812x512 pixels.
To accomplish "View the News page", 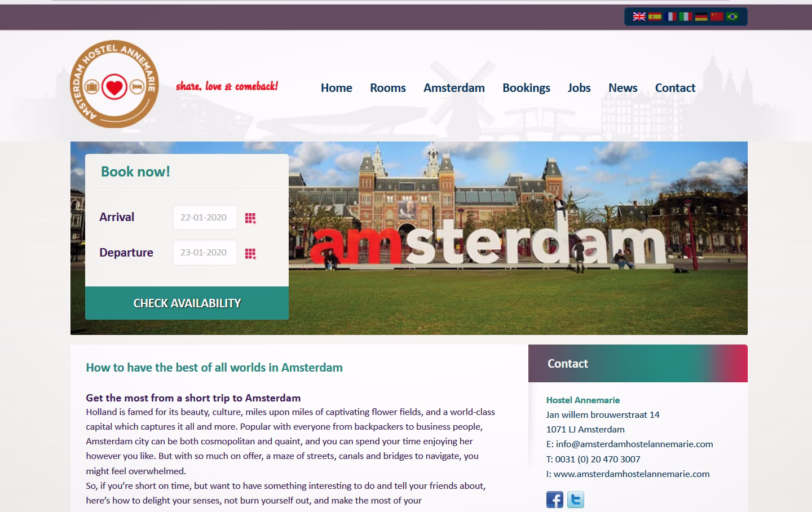I will [x=623, y=88].
